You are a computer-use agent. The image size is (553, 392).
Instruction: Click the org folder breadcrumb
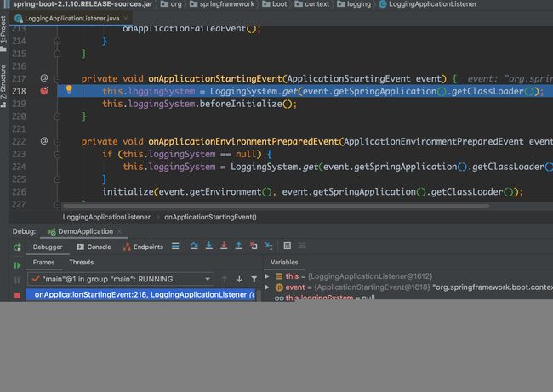171,4
